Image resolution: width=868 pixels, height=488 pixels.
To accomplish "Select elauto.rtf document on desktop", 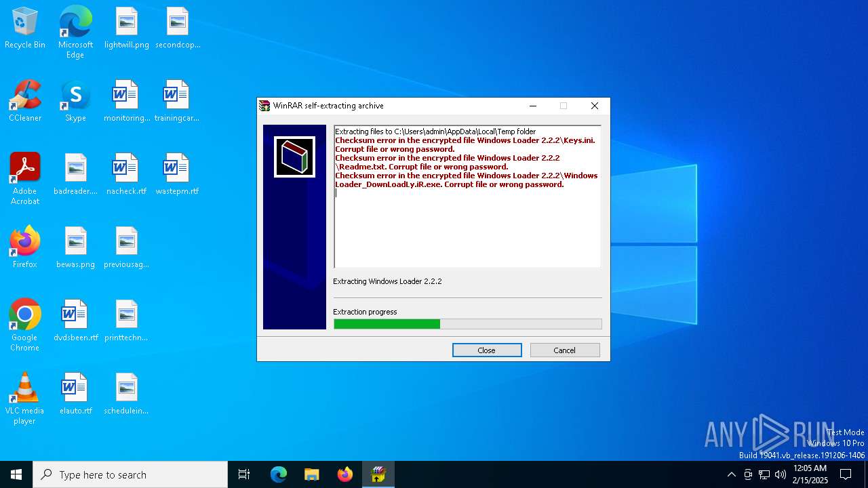I will [x=75, y=394].
